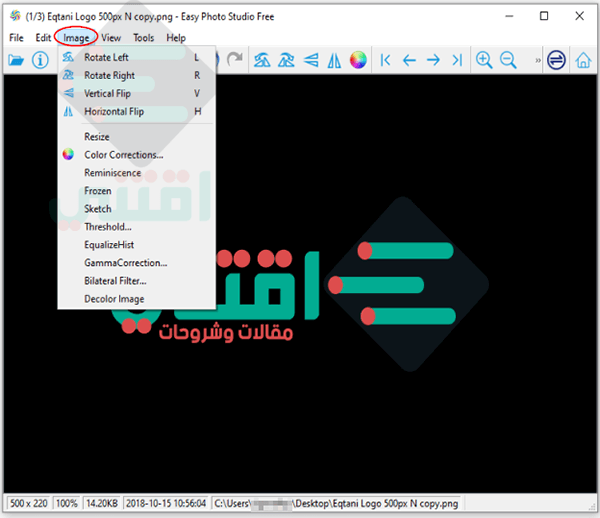Go to the next image with the right arrow

point(433,60)
